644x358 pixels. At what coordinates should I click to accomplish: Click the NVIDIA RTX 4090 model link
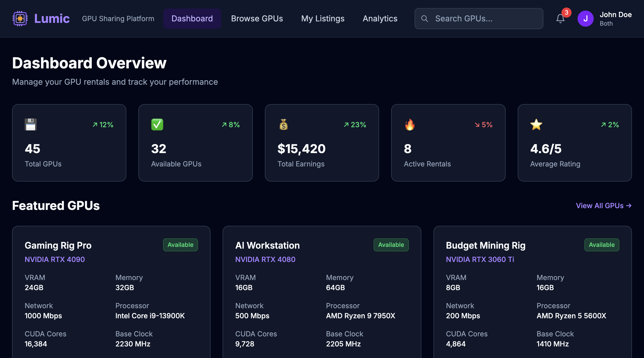tap(55, 259)
